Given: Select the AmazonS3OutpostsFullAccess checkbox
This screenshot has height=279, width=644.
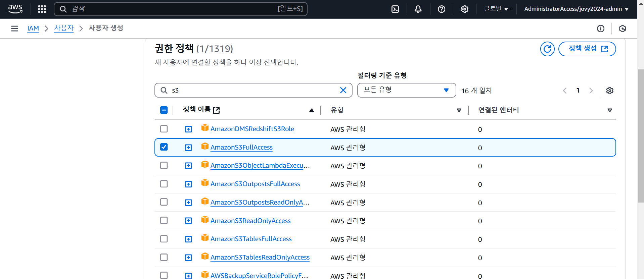Looking at the screenshot, I should coord(164,184).
